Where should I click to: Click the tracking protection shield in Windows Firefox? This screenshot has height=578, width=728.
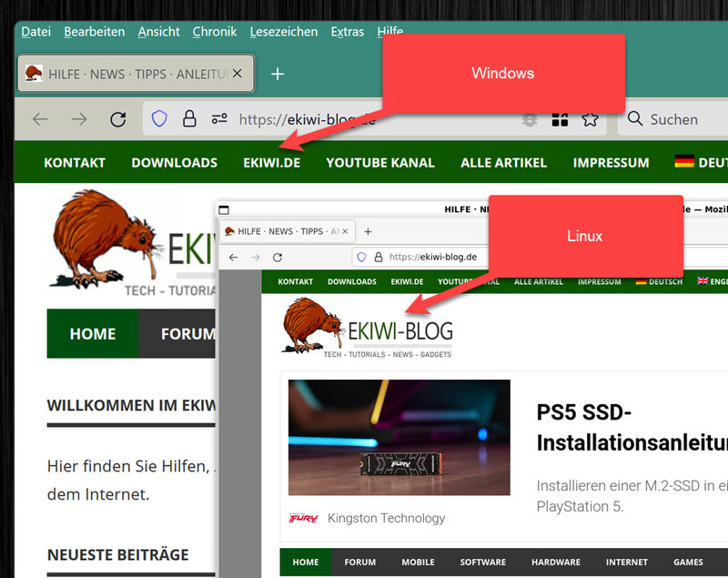tap(159, 119)
